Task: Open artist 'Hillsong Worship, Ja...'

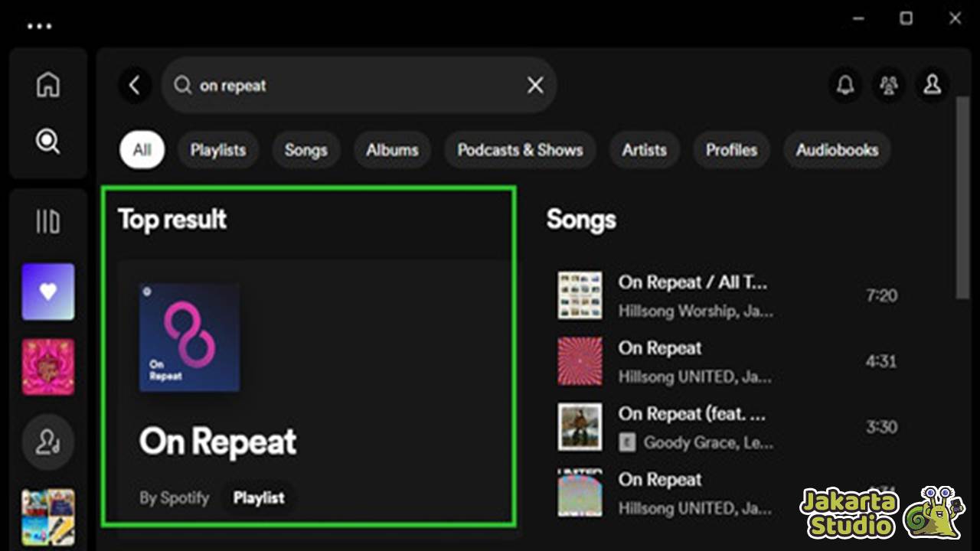Action: 696,311
